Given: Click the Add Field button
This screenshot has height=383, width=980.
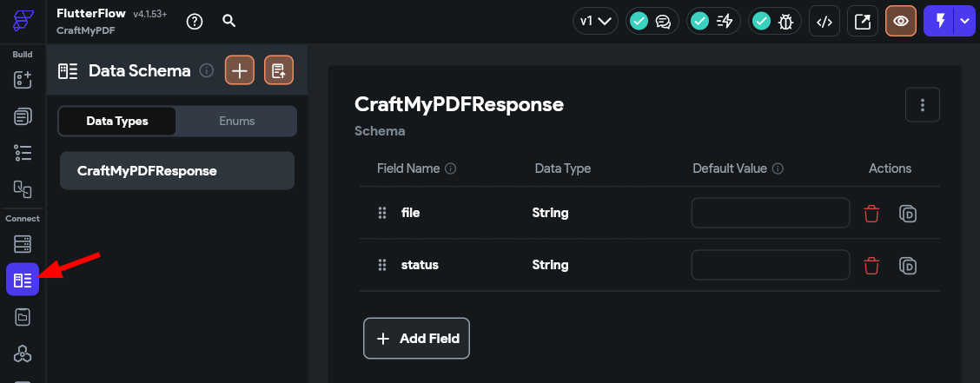Looking at the screenshot, I should [416, 339].
